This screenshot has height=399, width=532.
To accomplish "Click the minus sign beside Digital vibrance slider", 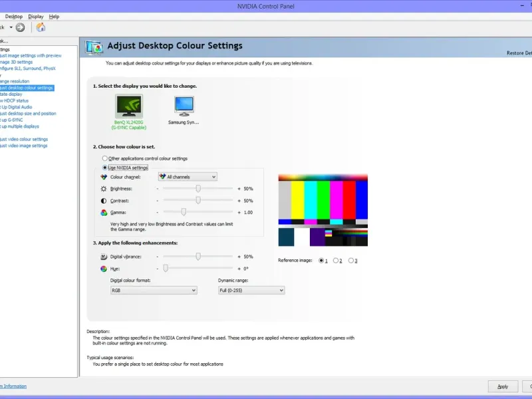I will [x=158, y=257].
